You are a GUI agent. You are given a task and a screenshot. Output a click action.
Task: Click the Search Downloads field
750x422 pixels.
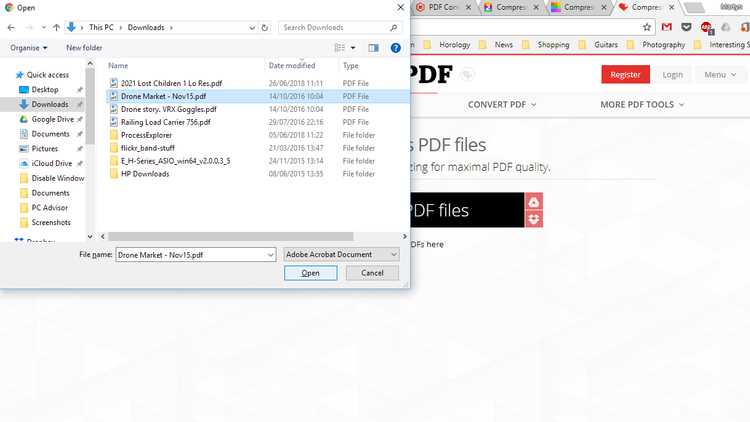(x=335, y=28)
